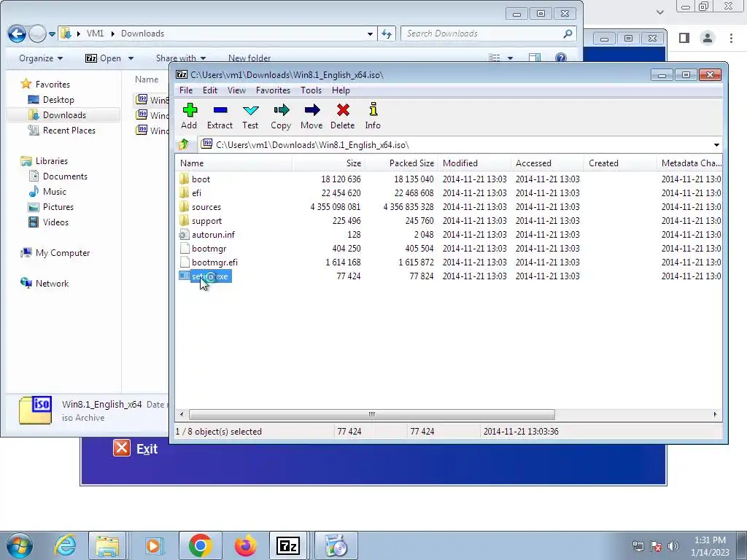
Task: Click Exit in the blue background window
Action: (135, 448)
